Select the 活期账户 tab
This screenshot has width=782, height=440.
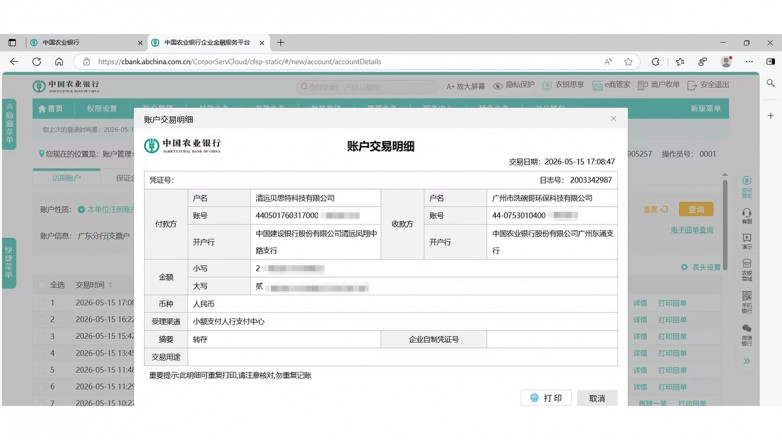click(x=66, y=178)
